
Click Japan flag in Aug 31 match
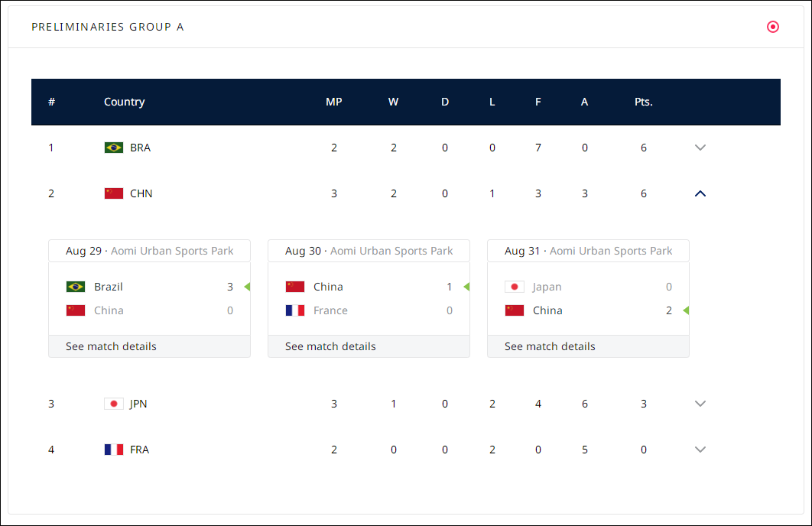515,287
